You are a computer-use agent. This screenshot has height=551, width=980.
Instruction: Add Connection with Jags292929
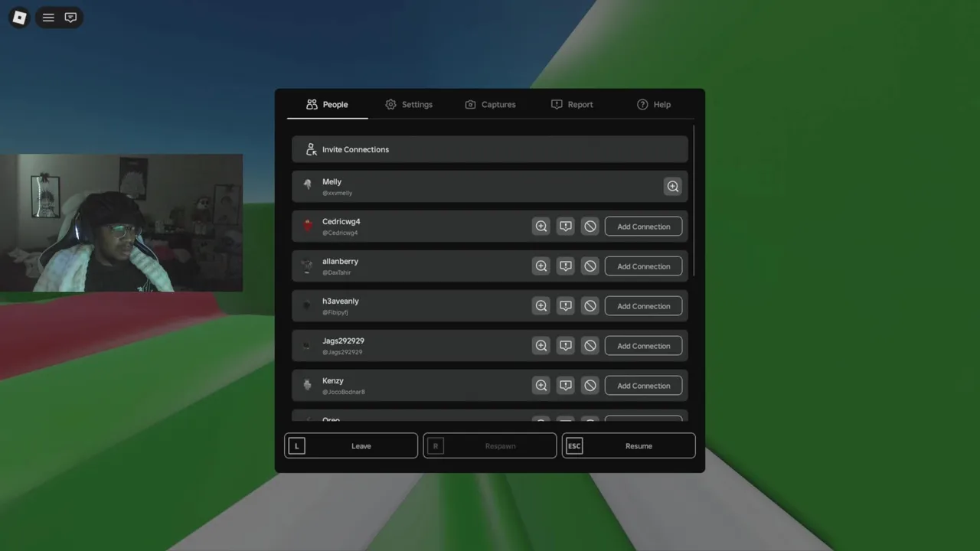coord(643,346)
